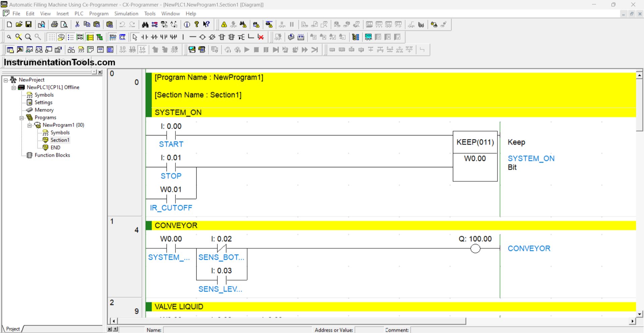This screenshot has width=644, height=333.
Task: Click the red X delete-line icon
Action: click(x=261, y=37)
